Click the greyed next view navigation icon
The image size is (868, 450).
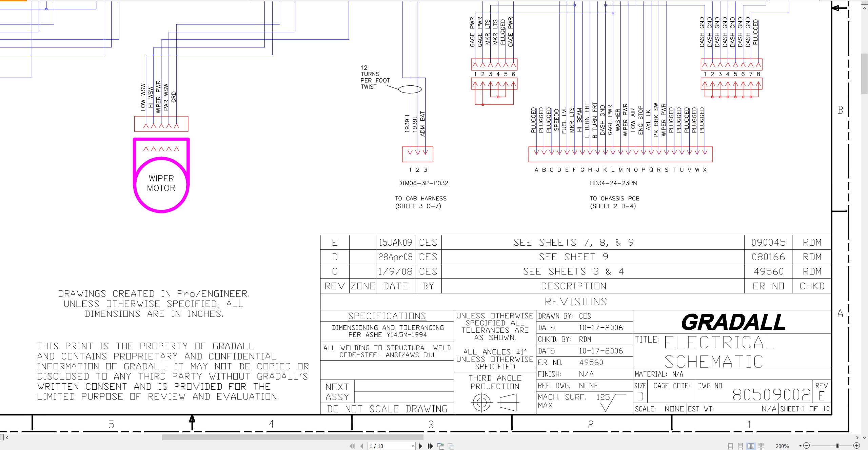click(x=451, y=446)
